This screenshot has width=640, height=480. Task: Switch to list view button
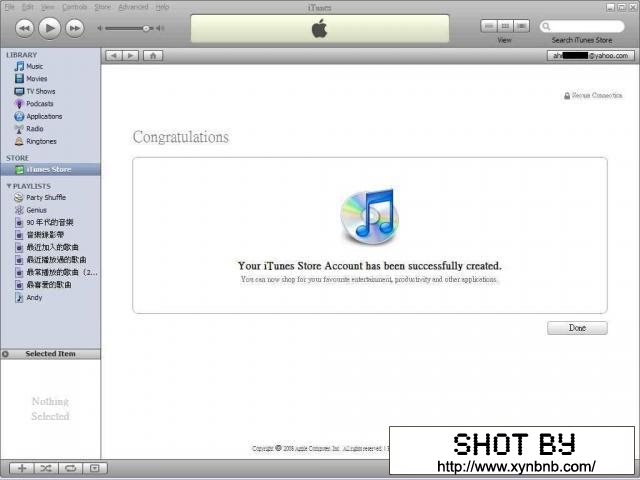click(489, 26)
